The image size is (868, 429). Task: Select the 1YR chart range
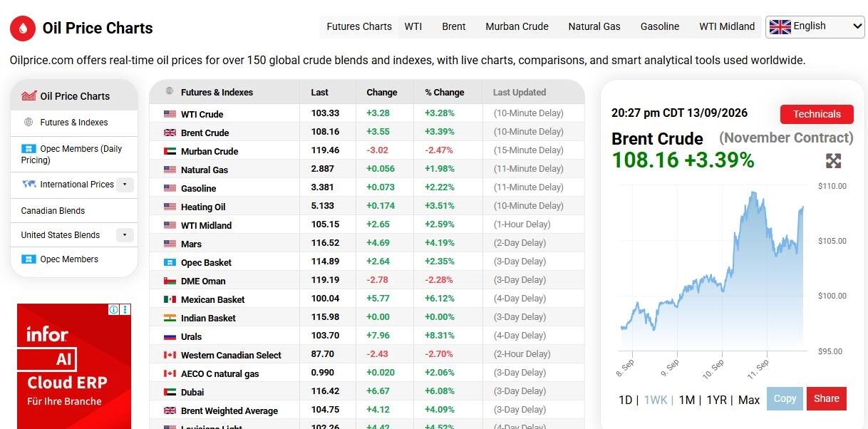coord(716,400)
